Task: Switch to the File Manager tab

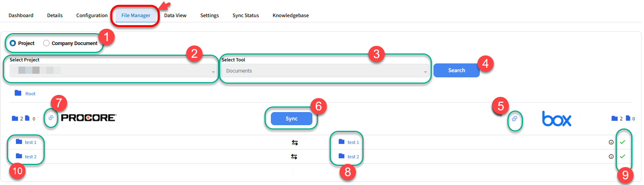Action: point(136,16)
